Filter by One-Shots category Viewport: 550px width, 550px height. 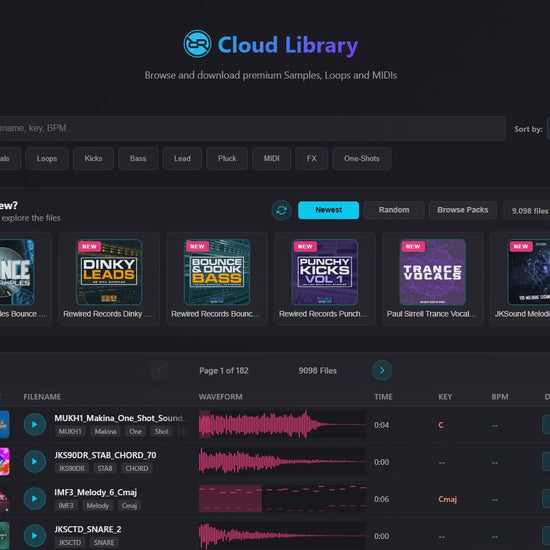point(362,159)
